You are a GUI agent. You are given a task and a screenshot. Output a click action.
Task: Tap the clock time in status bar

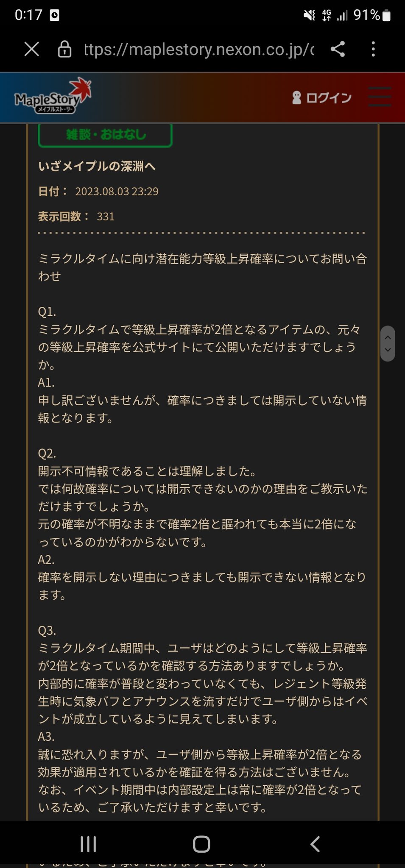(x=28, y=15)
